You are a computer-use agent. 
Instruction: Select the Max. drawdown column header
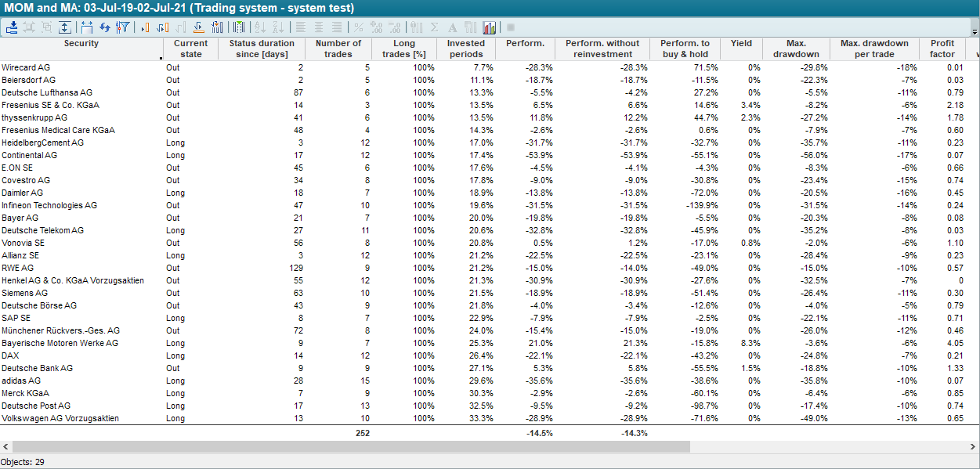click(x=795, y=49)
